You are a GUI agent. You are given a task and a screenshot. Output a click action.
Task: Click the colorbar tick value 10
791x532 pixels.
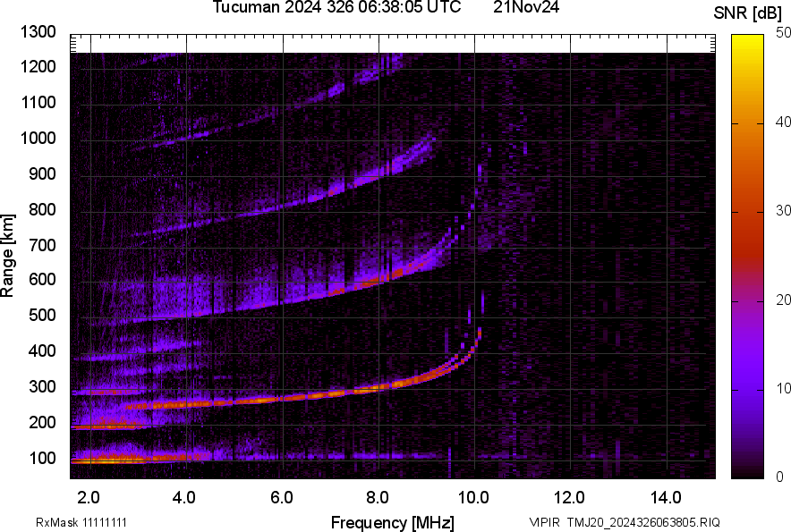[x=784, y=389]
